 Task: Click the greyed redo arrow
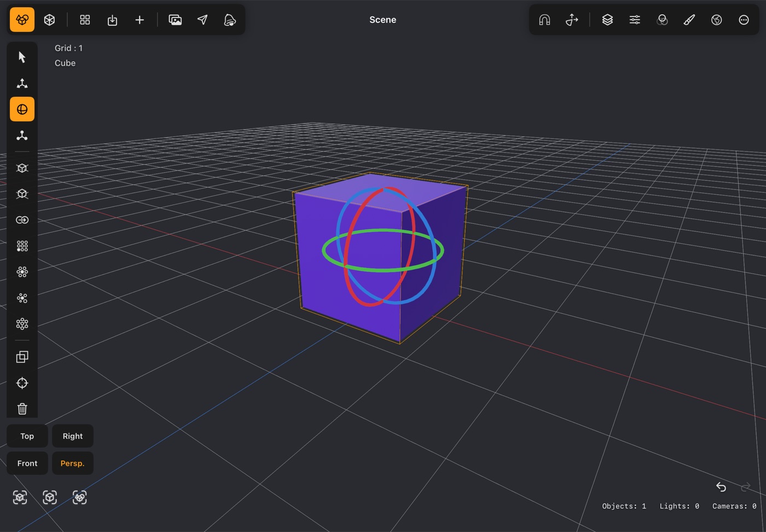click(x=745, y=487)
